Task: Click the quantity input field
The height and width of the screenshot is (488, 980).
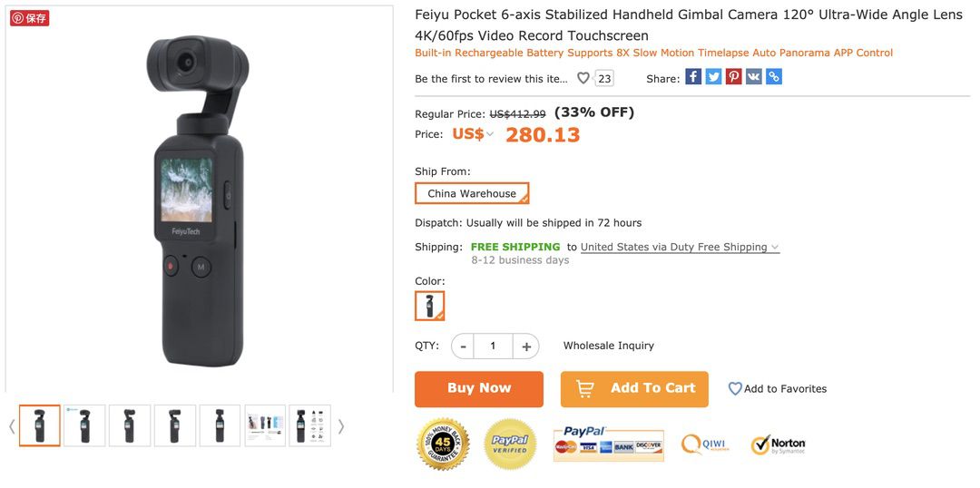Action: (494, 346)
